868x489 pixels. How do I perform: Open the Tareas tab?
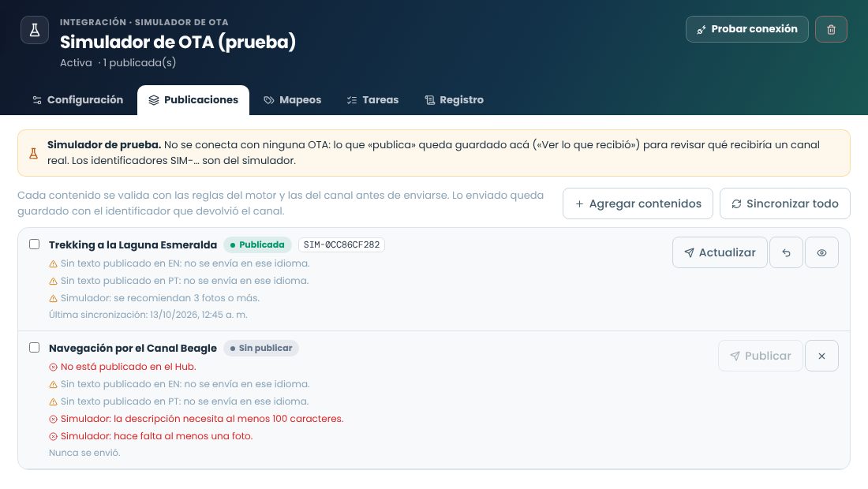coord(372,100)
